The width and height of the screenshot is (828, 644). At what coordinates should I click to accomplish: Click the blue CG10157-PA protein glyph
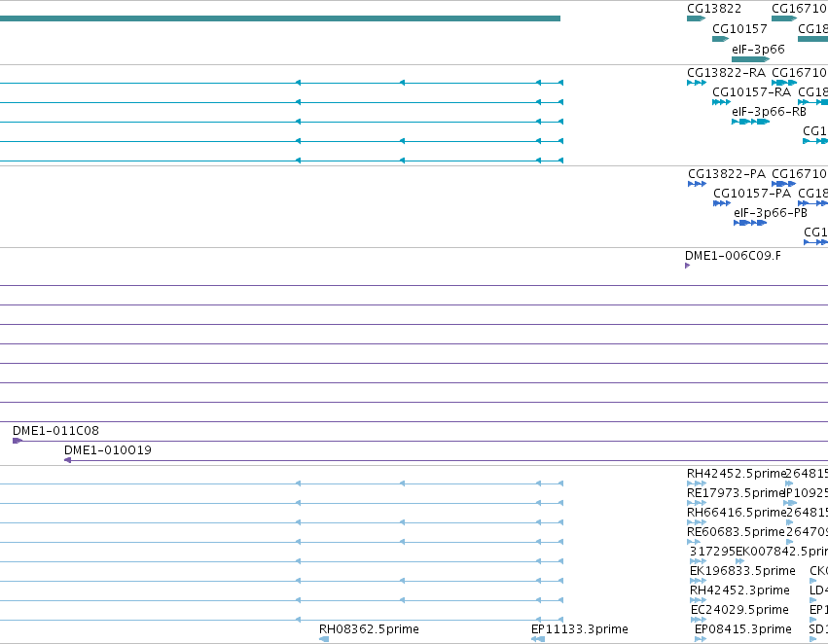pos(722,203)
